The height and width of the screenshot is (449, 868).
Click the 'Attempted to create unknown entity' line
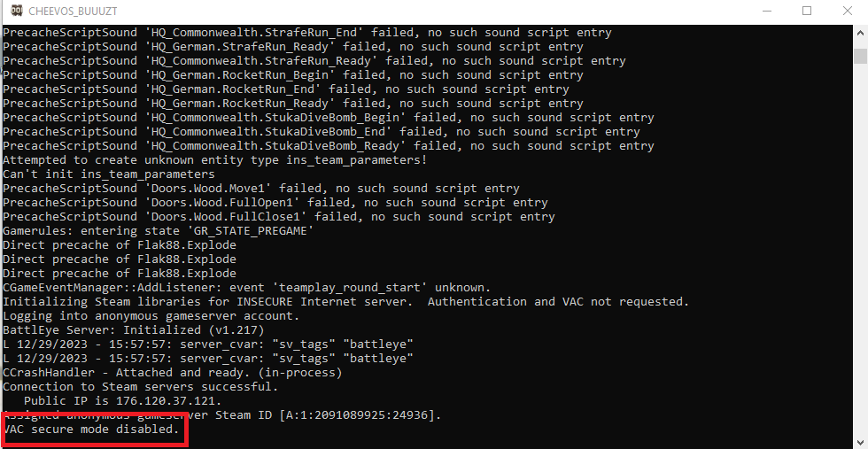(214, 160)
